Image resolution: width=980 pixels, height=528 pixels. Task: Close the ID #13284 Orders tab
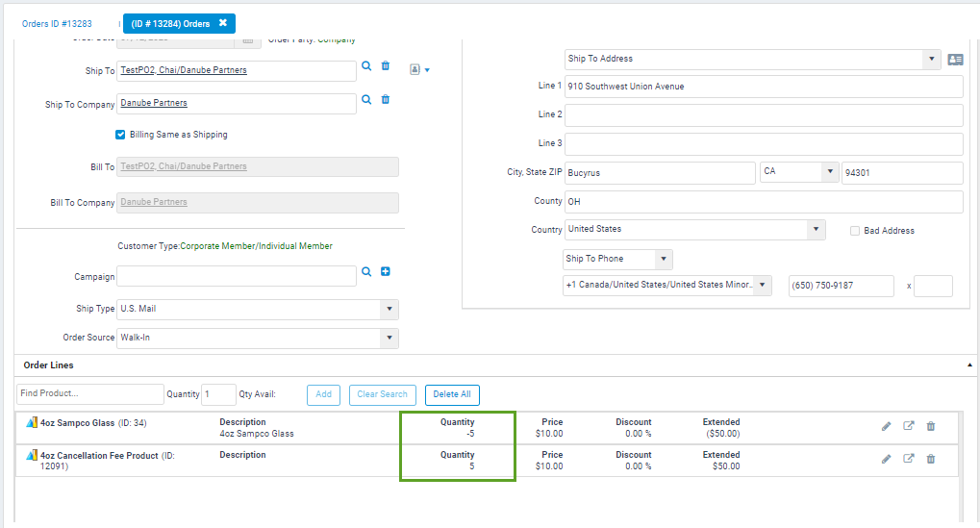tap(222, 23)
